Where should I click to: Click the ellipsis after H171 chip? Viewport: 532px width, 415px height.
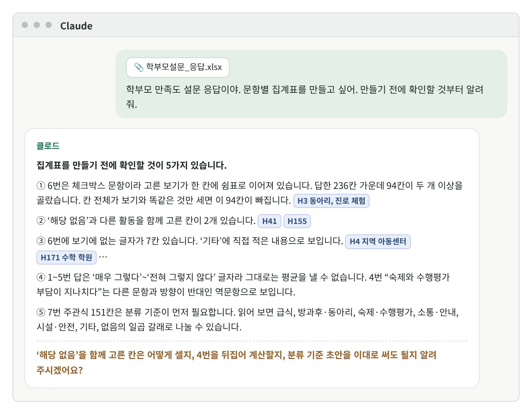tap(103, 258)
